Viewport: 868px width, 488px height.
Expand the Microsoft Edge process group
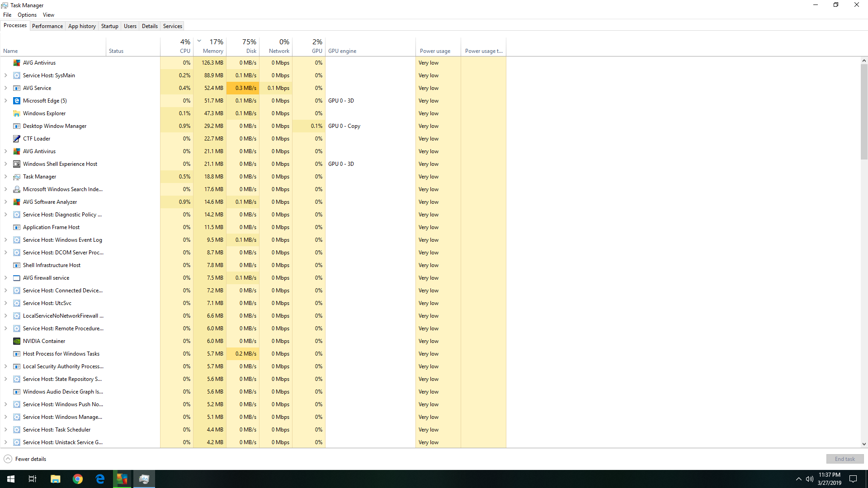[x=6, y=100]
